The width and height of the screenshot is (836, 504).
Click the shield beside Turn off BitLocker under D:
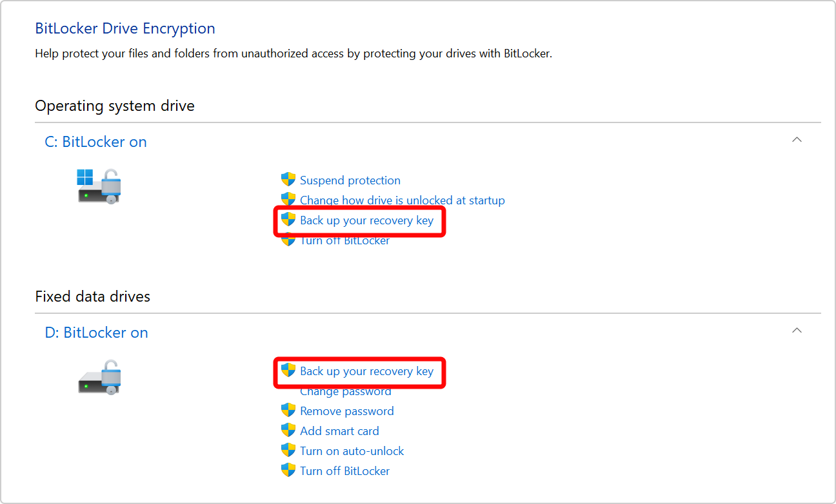pyautogui.click(x=288, y=470)
